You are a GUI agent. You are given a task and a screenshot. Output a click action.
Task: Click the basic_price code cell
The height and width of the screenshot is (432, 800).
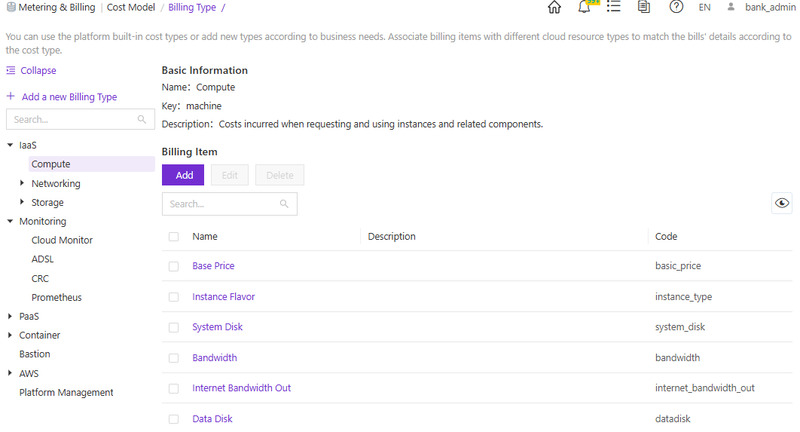678,266
